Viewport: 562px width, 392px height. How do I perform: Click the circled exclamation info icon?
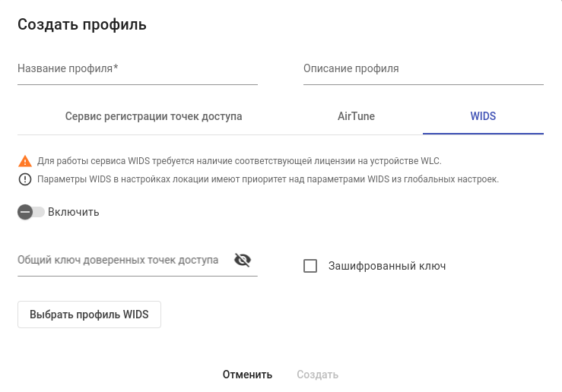coord(25,179)
